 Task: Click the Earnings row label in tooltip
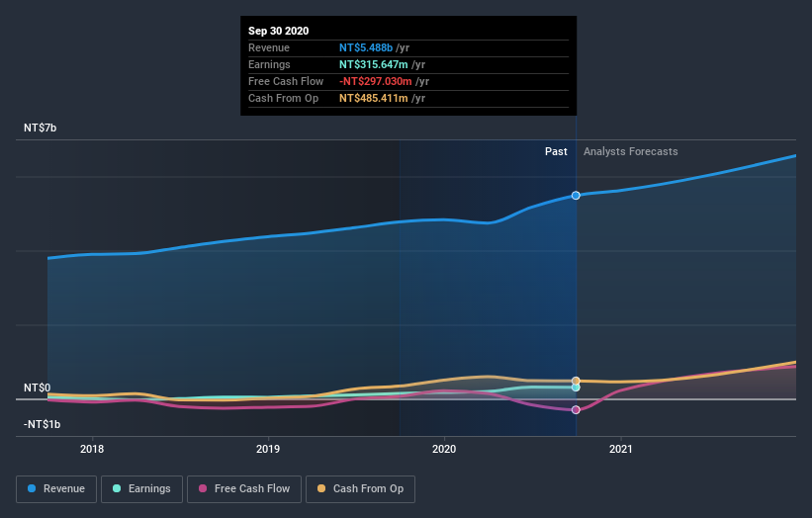[x=269, y=64]
